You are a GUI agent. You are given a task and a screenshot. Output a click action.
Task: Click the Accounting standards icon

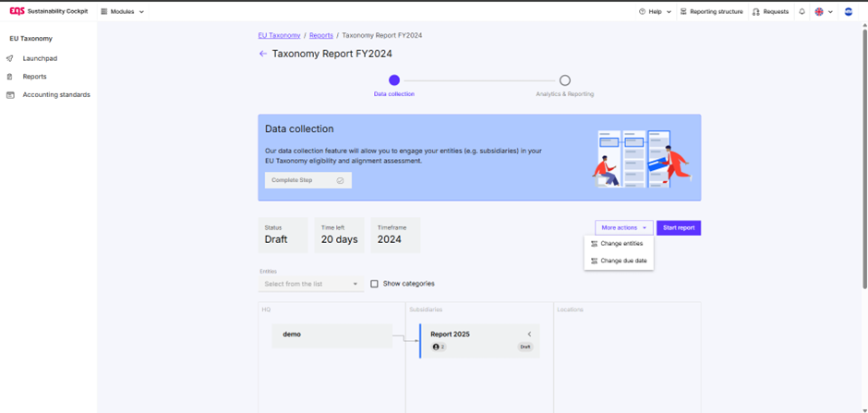pyautogui.click(x=9, y=94)
